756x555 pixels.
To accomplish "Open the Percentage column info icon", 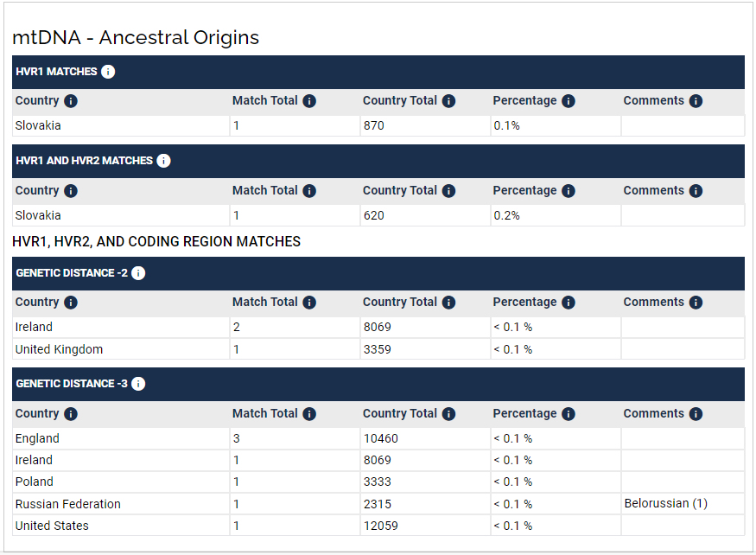I will point(568,100).
